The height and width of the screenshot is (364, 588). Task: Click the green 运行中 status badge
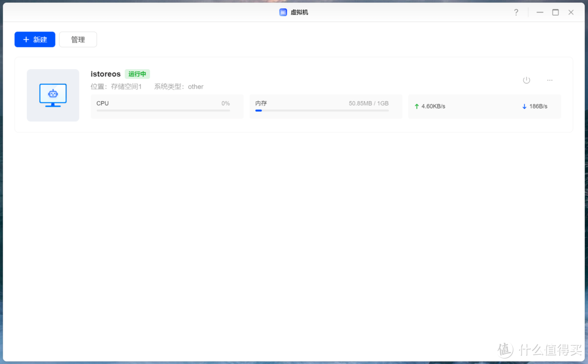(137, 74)
